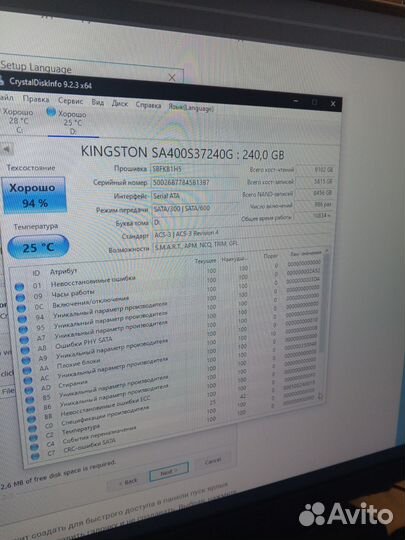The image size is (405, 540).
Task: Click the blue health icon of disk D:
Action: [x=51, y=112]
